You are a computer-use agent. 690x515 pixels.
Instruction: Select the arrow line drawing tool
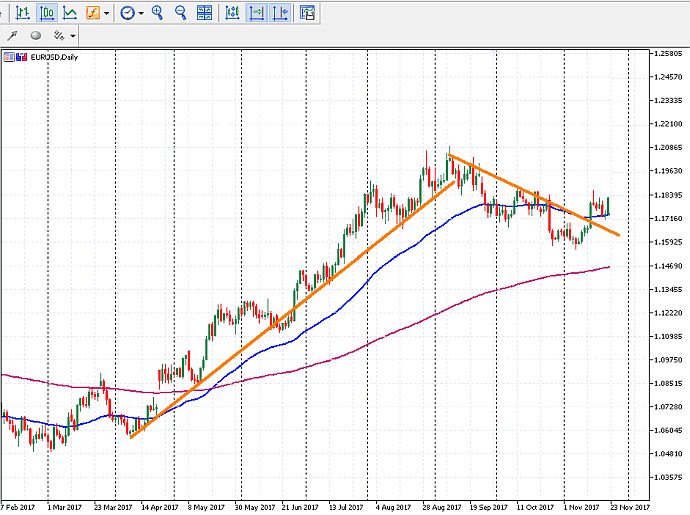[13, 35]
